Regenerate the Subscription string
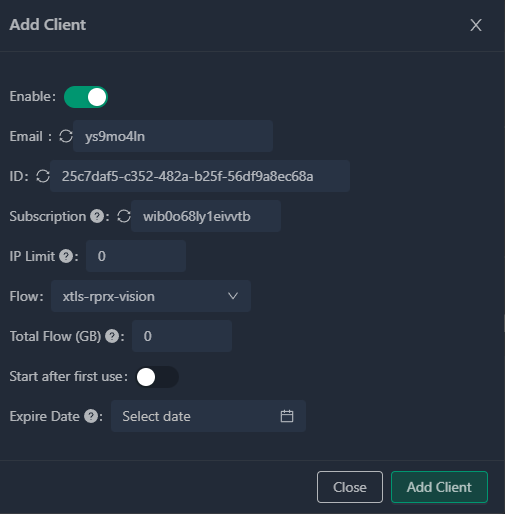Image resolution: width=505 pixels, height=514 pixels. (124, 216)
